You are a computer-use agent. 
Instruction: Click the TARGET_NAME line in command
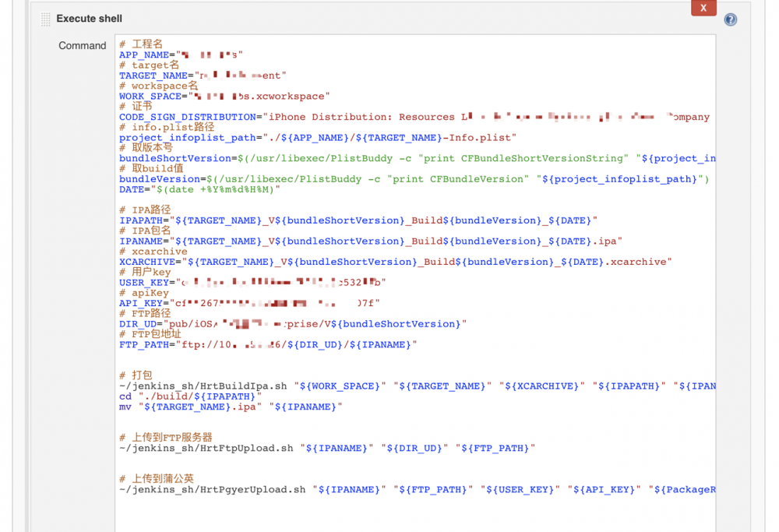[x=203, y=76]
